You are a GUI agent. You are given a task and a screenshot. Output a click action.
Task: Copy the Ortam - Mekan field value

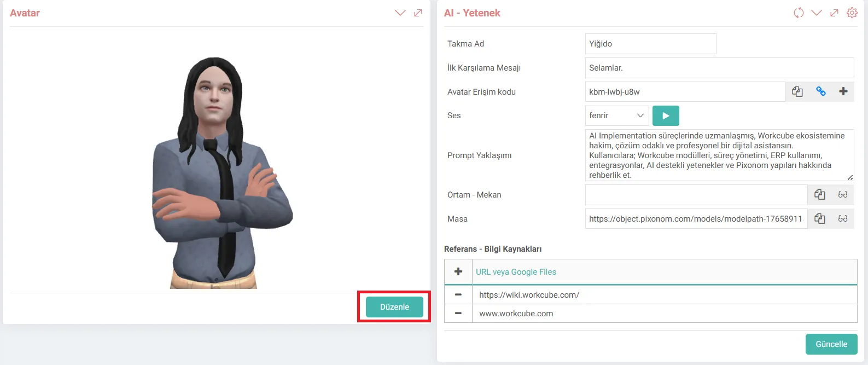[x=819, y=195]
